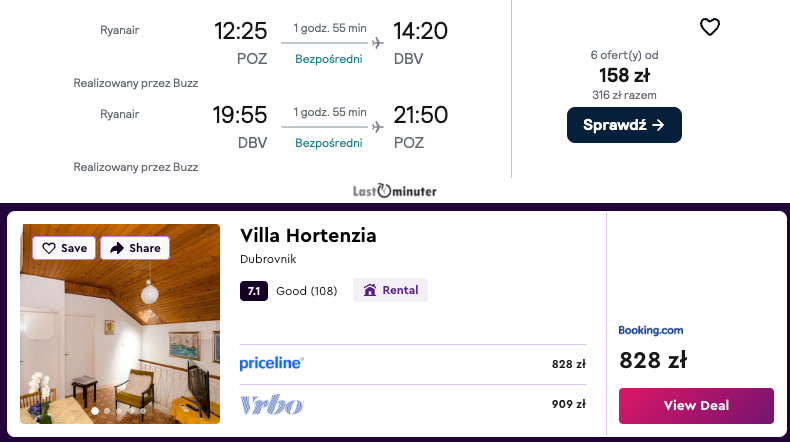790x442 pixels.
Task: Click the 6 ofert(y) od offers text
Action: click(624, 55)
